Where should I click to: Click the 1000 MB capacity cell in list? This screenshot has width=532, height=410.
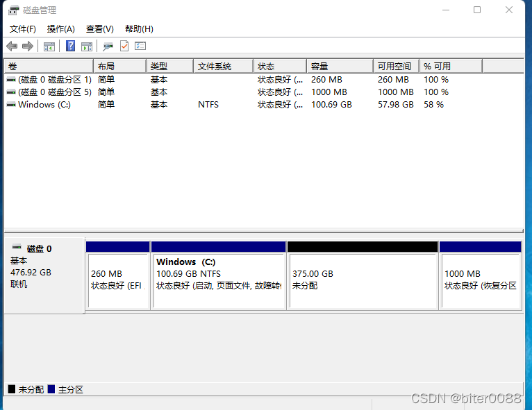coord(329,92)
